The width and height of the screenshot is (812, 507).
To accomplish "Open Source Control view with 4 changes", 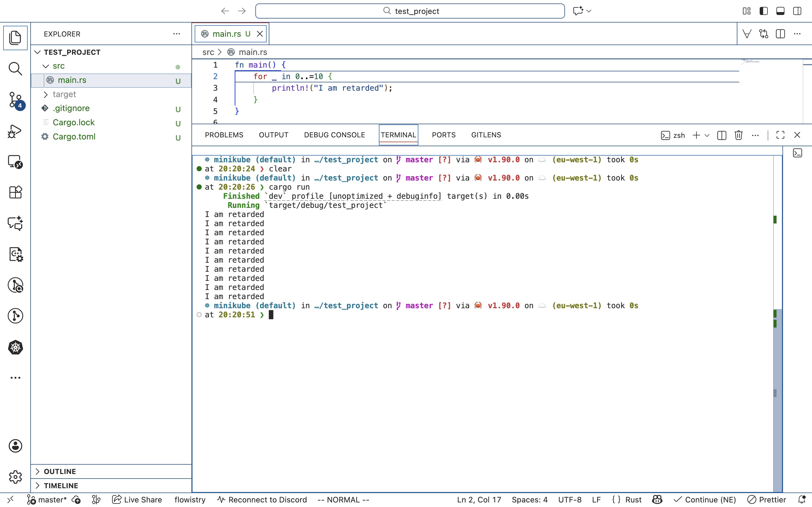I will pyautogui.click(x=15, y=100).
